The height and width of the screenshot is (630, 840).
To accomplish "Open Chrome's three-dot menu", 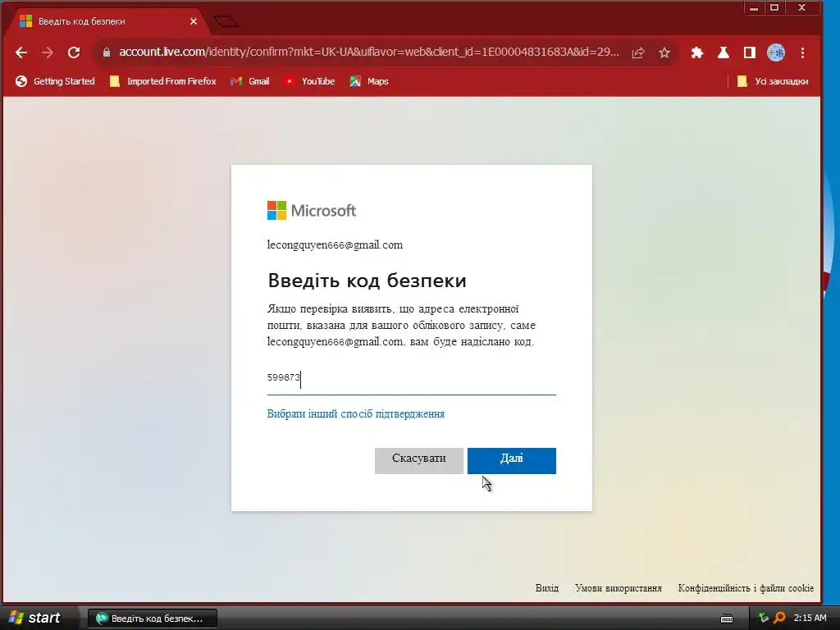I will [802, 52].
